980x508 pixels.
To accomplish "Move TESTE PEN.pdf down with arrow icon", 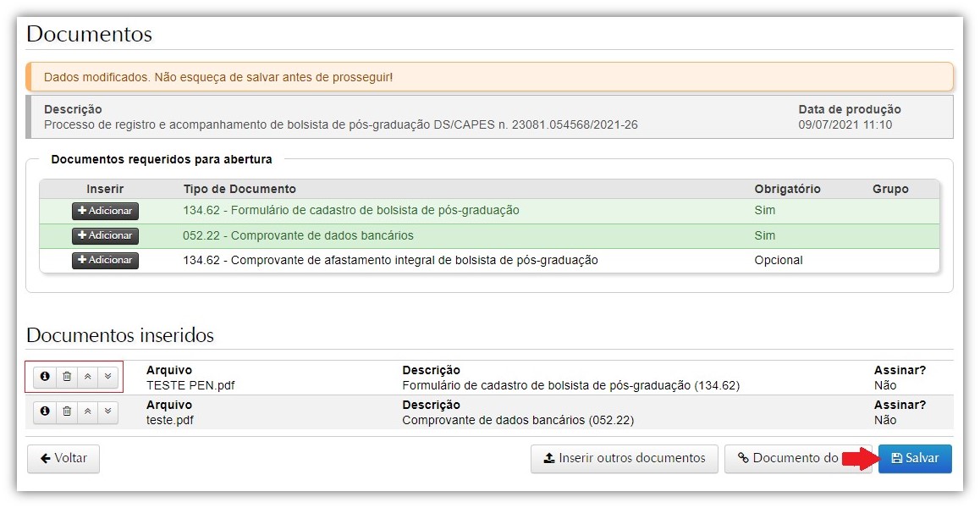I will pyautogui.click(x=107, y=376).
